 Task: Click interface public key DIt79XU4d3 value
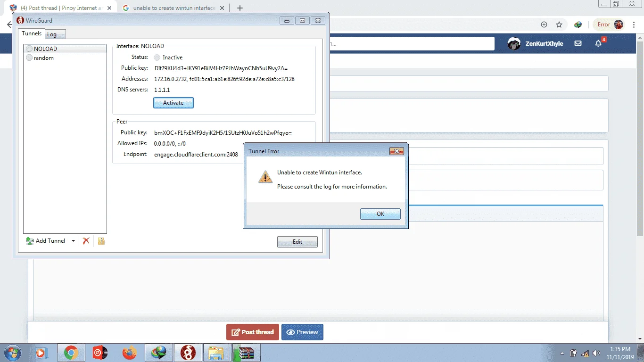point(221,68)
